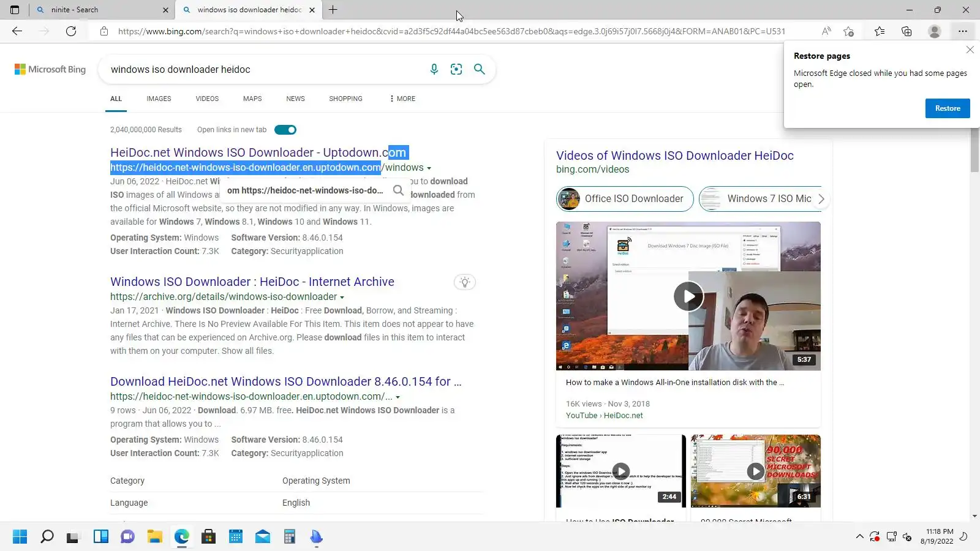Image resolution: width=980 pixels, height=551 pixels.
Task: Click Restore to reopen closed pages
Action: pyautogui.click(x=948, y=108)
